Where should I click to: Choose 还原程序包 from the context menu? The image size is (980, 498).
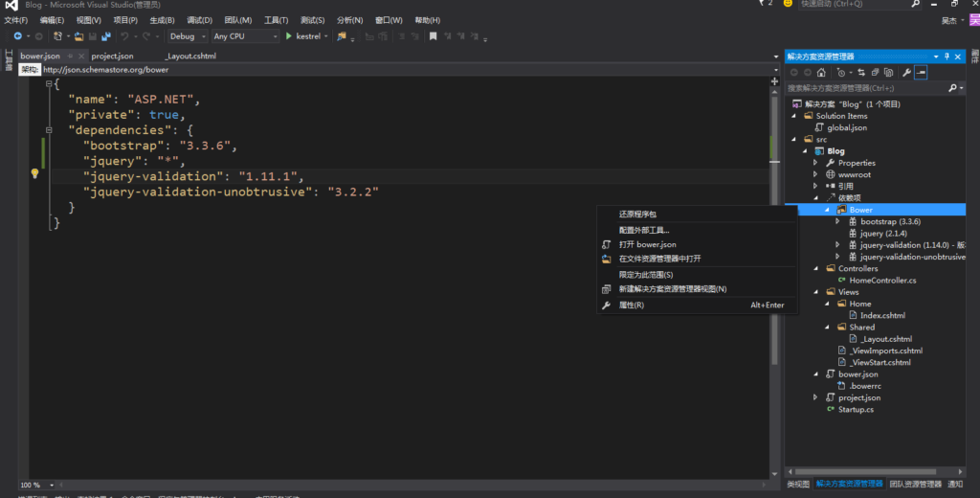pos(637,215)
